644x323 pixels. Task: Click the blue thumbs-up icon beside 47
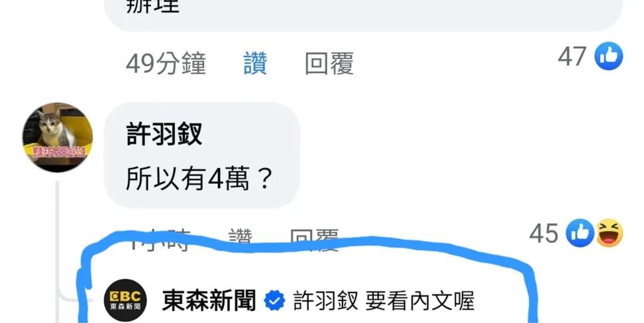(609, 56)
